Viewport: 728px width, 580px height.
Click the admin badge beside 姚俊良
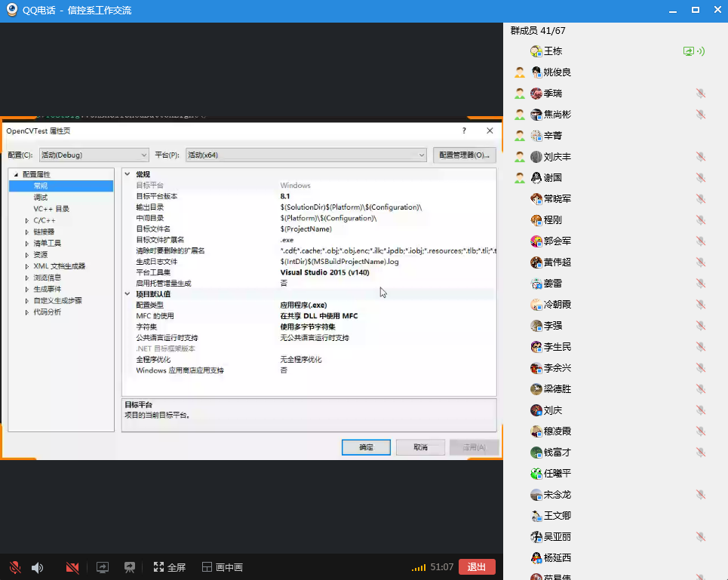click(520, 72)
